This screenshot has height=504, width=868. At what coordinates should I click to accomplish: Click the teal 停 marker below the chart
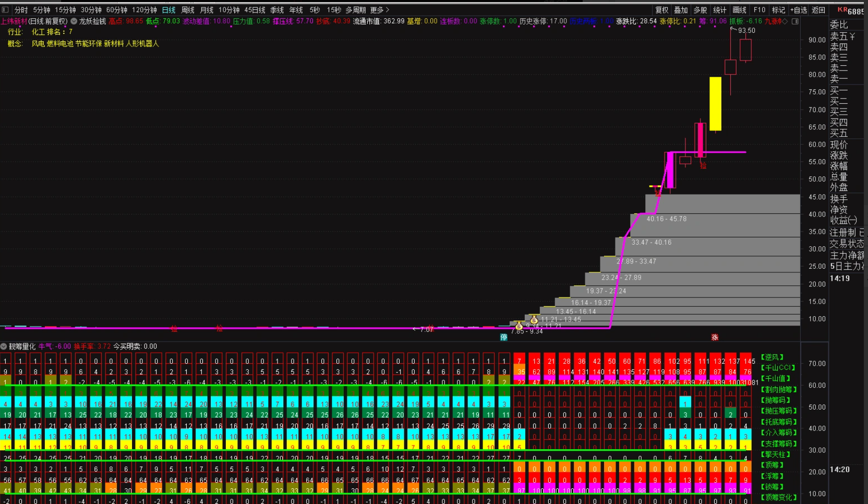[504, 337]
